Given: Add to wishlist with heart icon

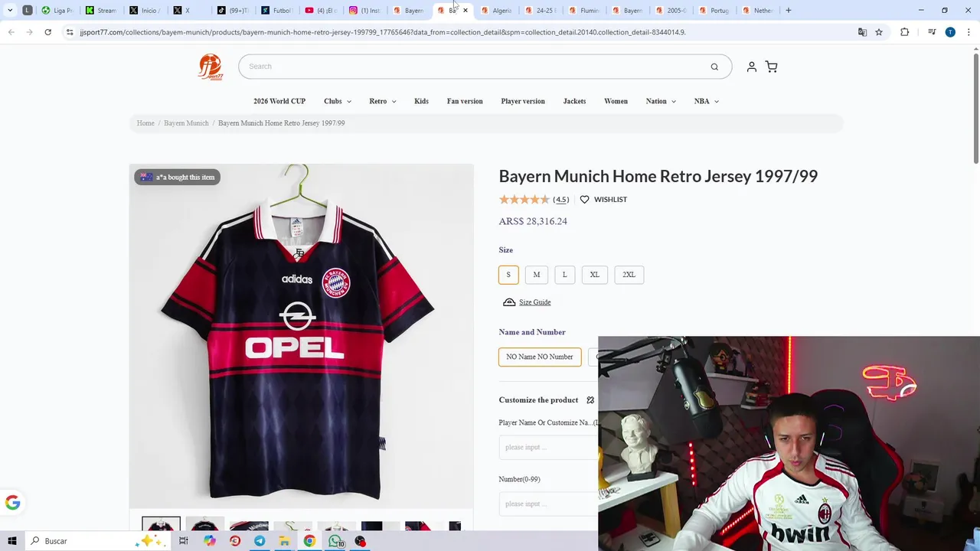Looking at the screenshot, I should [x=584, y=200].
